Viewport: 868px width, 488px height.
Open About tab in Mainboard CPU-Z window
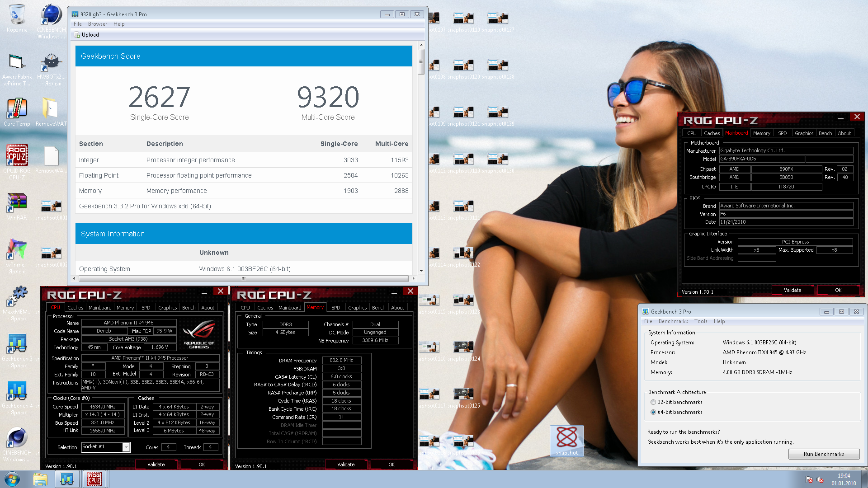(x=844, y=133)
